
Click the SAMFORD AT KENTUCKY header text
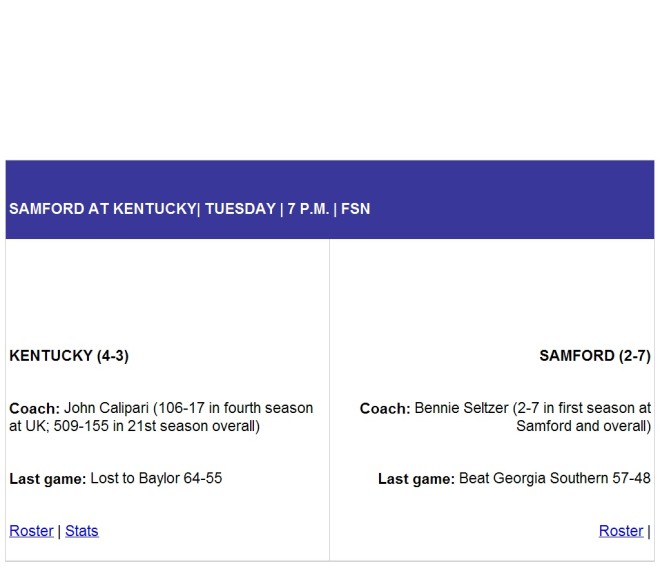pos(102,209)
